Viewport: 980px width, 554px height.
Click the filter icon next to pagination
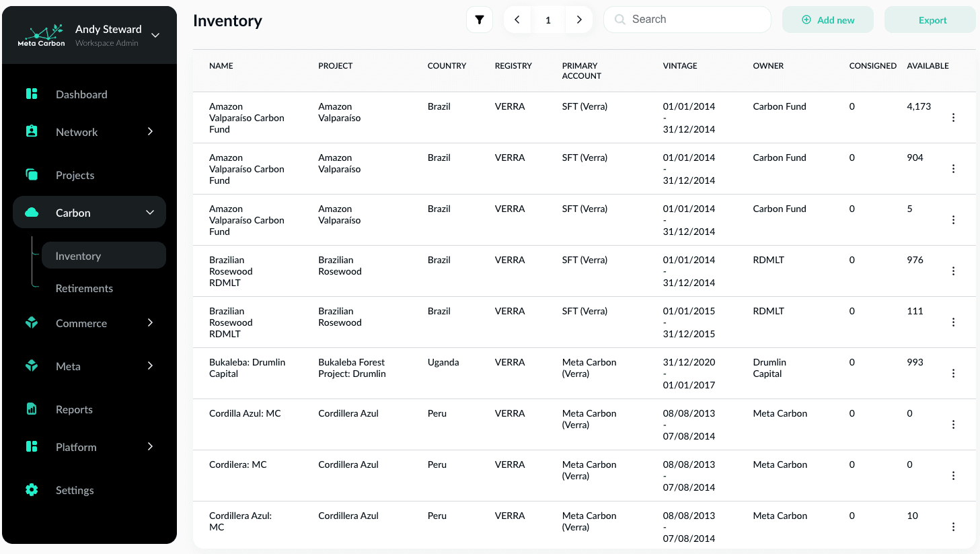point(480,20)
